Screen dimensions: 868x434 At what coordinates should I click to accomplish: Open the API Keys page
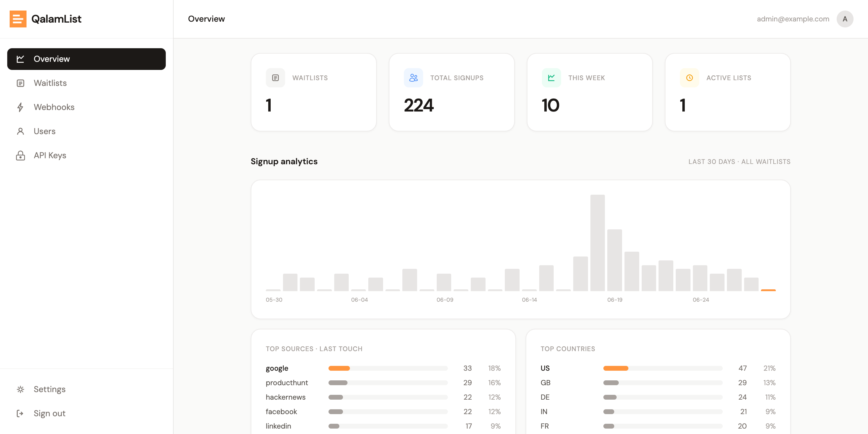[x=86, y=155]
